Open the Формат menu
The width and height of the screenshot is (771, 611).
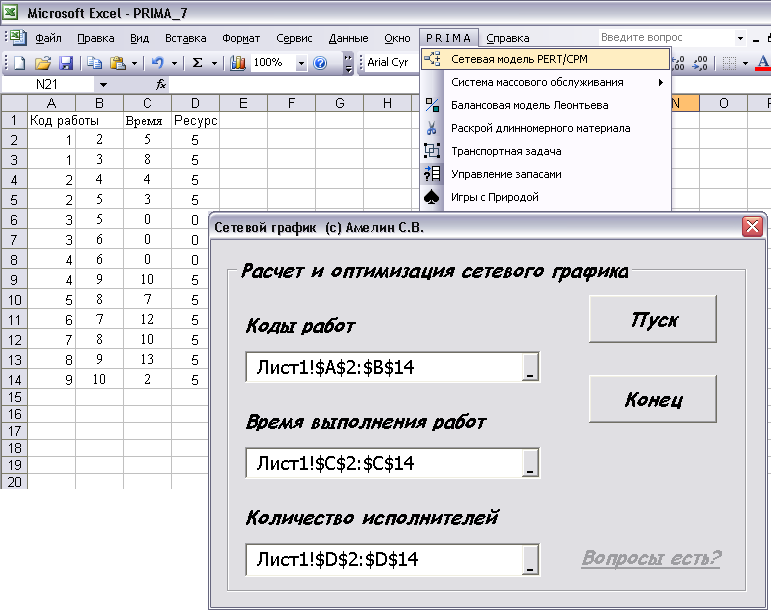[x=241, y=38]
